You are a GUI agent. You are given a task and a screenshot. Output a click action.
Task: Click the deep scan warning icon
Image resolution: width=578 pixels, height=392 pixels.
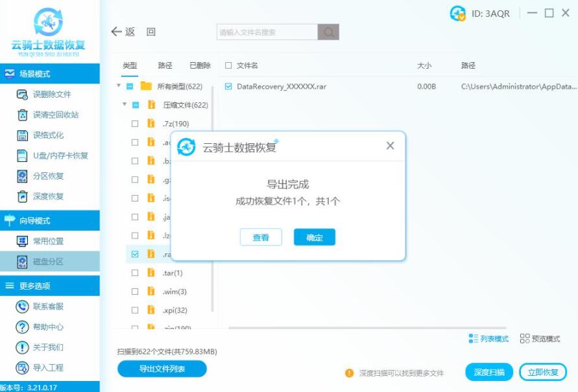(x=349, y=373)
